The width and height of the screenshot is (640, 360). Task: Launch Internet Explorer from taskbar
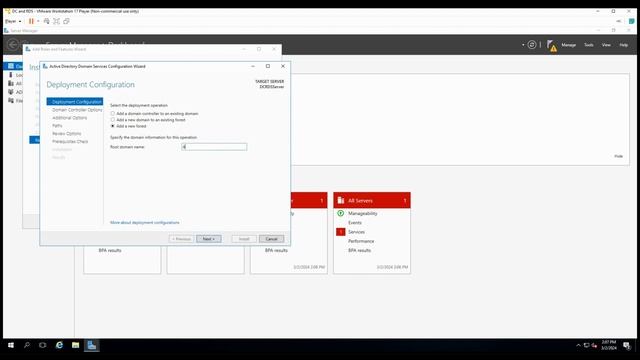[x=60, y=345]
